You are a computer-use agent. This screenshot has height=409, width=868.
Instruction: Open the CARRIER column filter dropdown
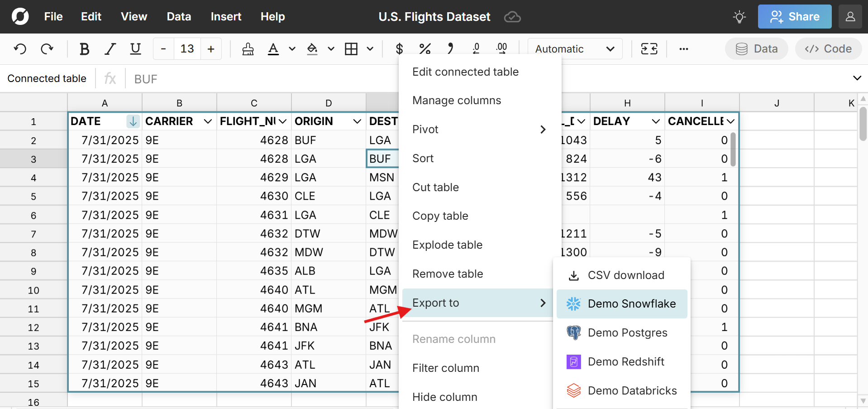[x=208, y=121]
